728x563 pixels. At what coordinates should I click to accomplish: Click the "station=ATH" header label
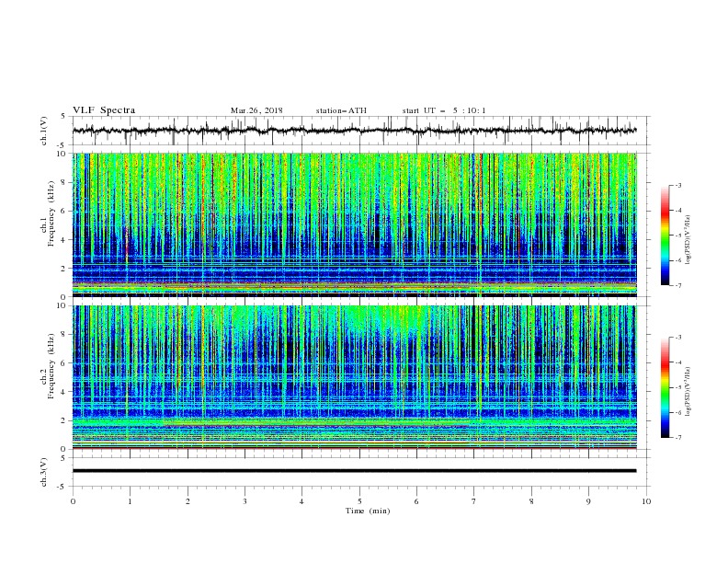[x=341, y=110]
